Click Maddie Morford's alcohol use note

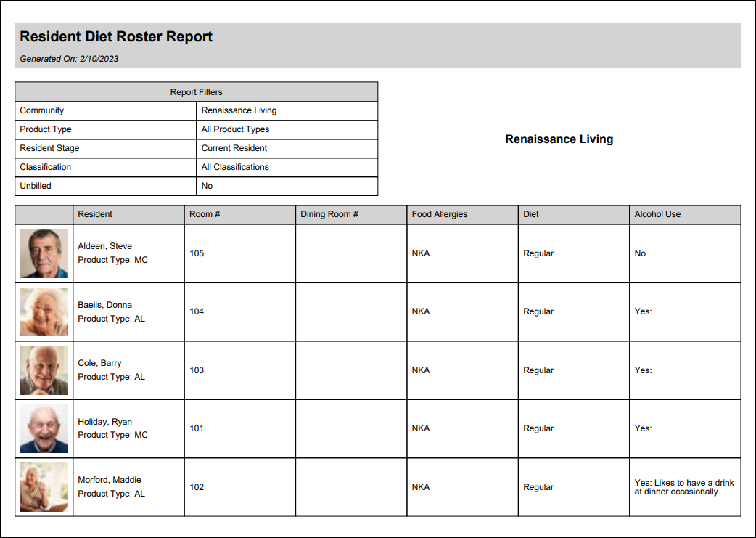683,487
